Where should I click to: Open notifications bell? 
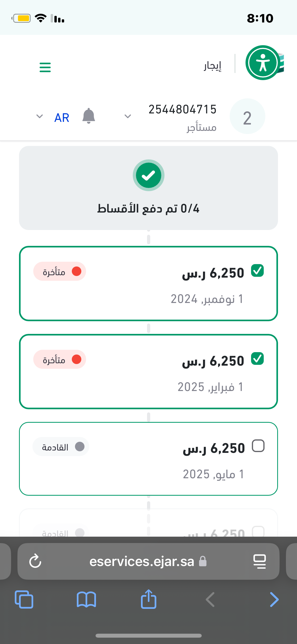point(88,116)
